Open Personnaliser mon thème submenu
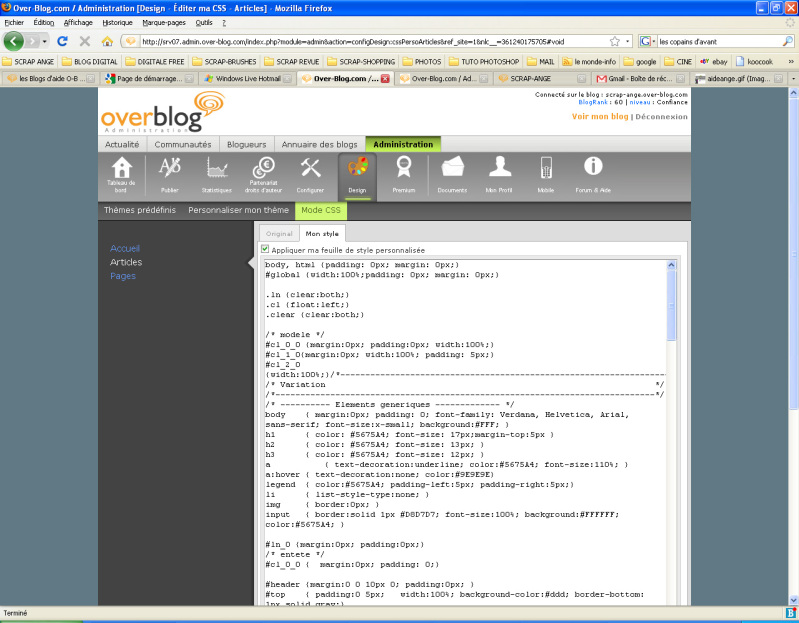Screen dimensions: 799x623 (238, 210)
